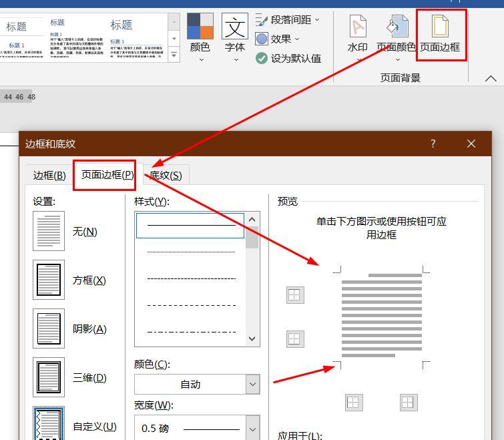The width and height of the screenshot is (504, 440).
Task: Open dialog help question mark
Action: coord(433,144)
